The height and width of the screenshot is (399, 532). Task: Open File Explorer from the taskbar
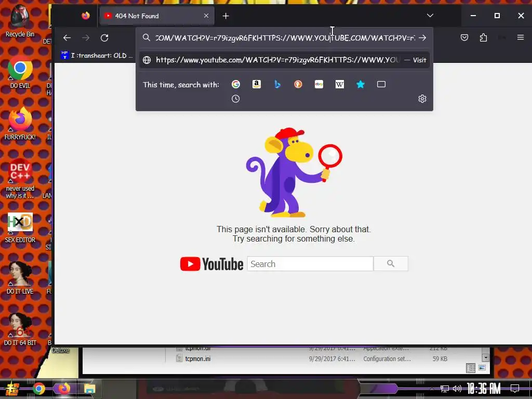tap(89, 389)
